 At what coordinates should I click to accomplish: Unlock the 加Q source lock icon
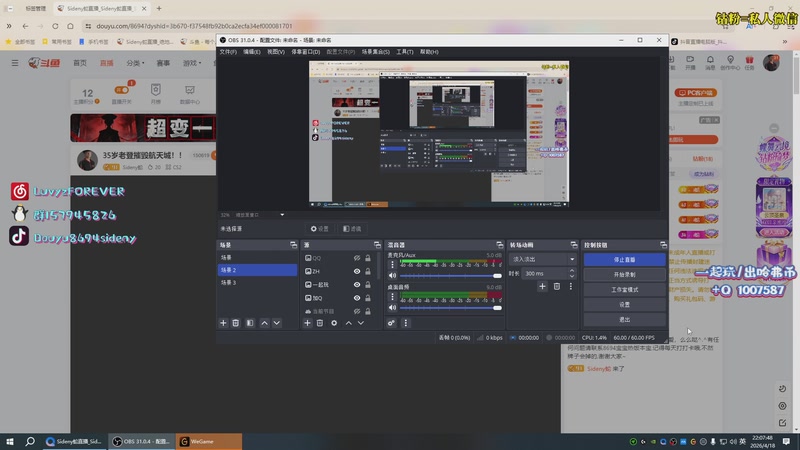[368, 298]
